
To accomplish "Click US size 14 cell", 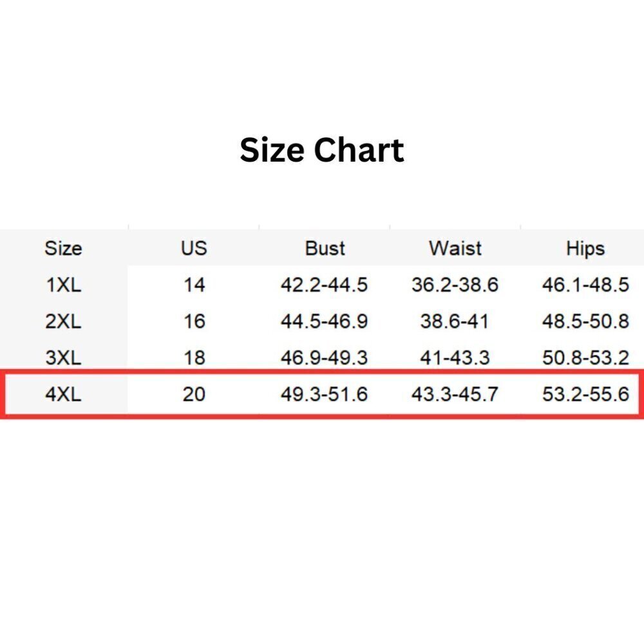I will [x=194, y=285].
